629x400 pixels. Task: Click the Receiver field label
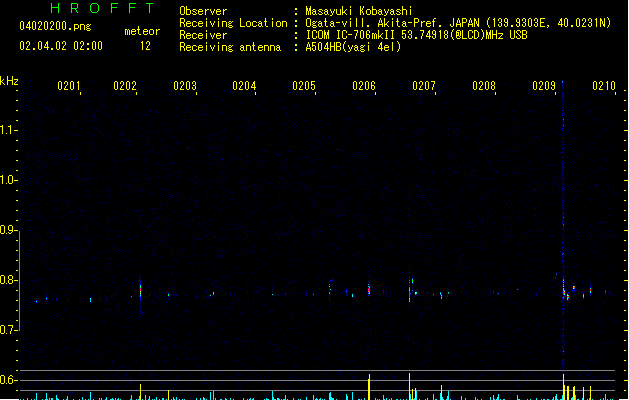coord(203,35)
